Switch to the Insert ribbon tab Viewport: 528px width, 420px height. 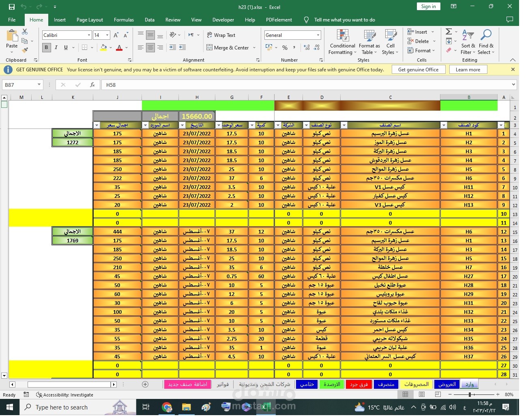60,19
